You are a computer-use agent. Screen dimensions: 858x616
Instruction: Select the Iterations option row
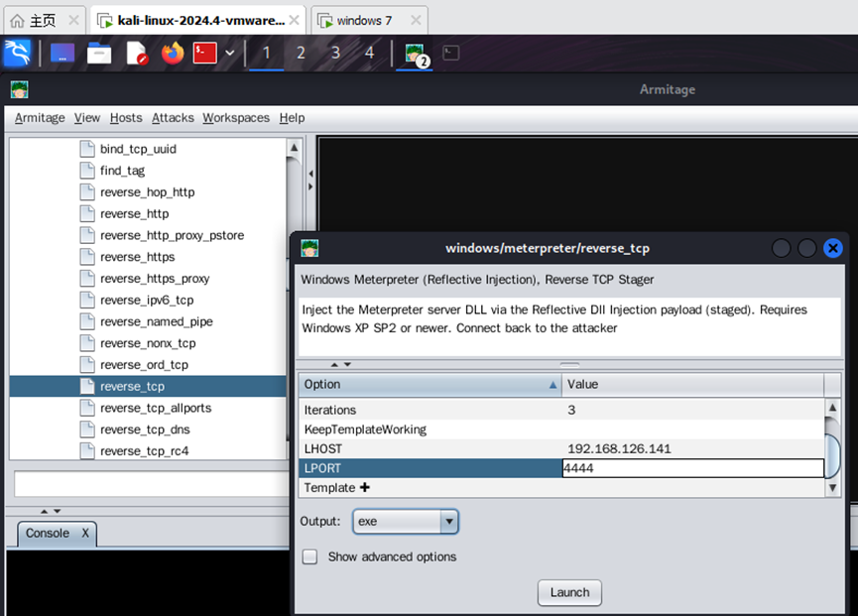coord(560,410)
